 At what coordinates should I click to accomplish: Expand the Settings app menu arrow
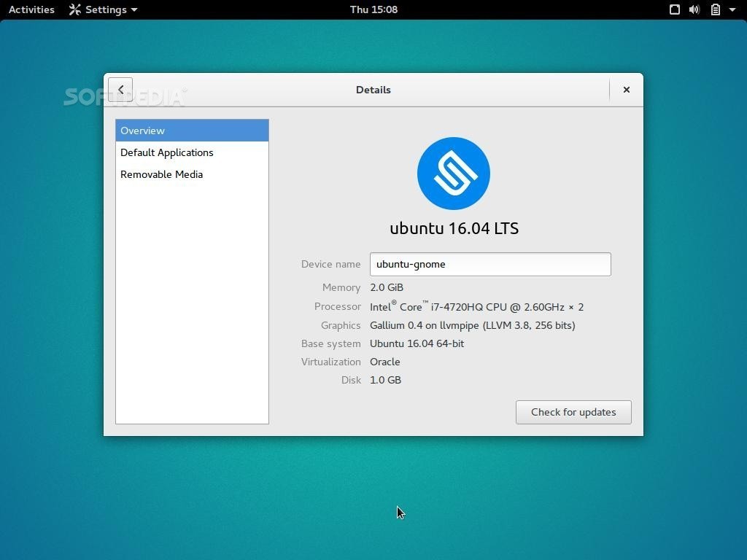134,9
